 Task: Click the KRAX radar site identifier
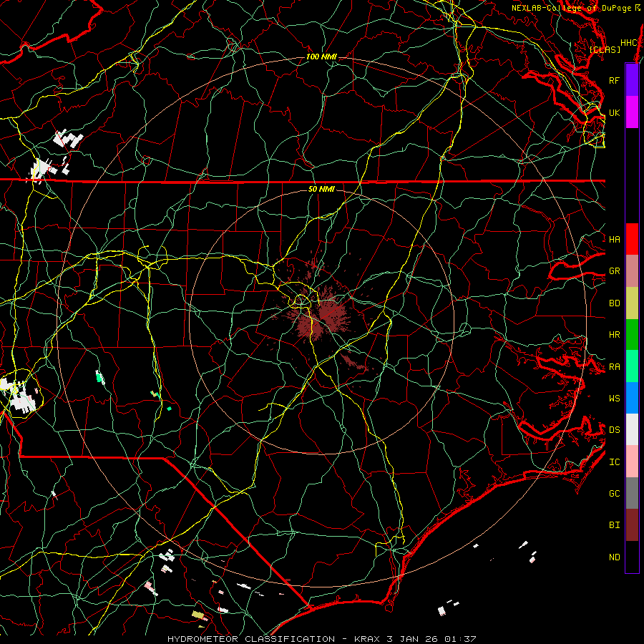click(367, 639)
